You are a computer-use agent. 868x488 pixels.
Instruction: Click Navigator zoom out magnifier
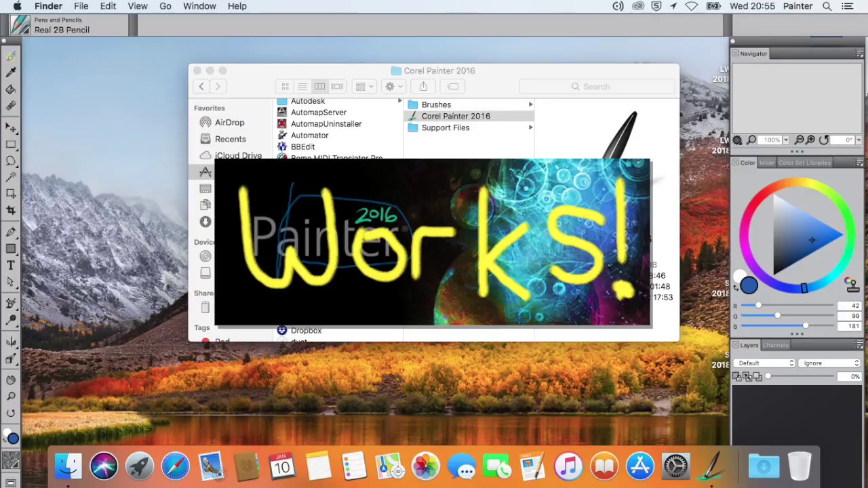click(x=800, y=140)
